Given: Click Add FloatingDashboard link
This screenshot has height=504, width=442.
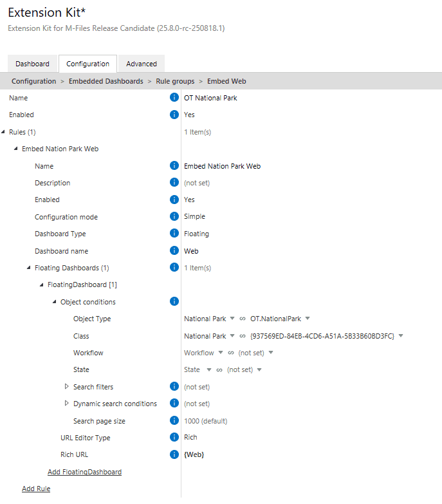Looking at the screenshot, I should (84, 472).
